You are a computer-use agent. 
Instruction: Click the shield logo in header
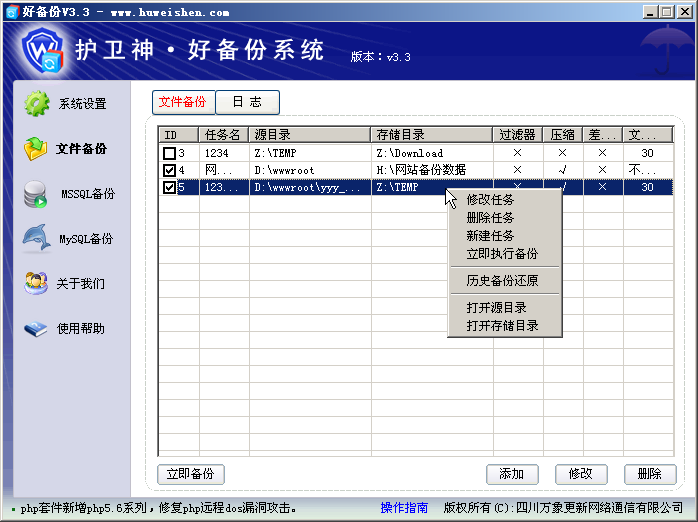click(x=44, y=50)
